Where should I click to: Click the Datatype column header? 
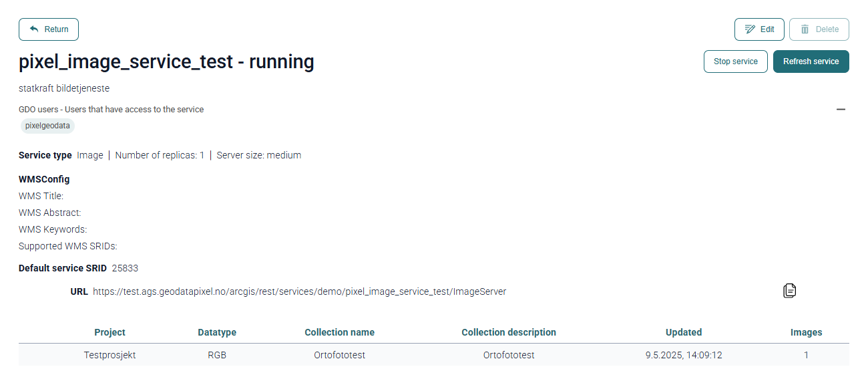point(217,332)
